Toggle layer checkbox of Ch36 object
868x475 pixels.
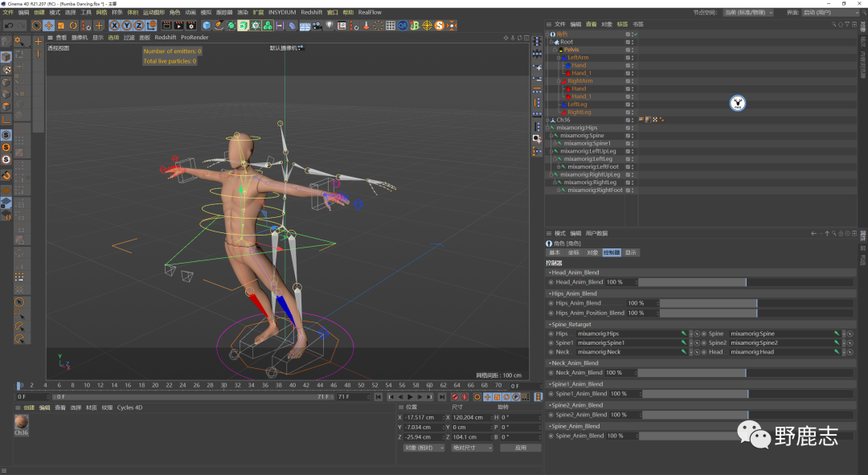pyautogui.click(x=628, y=120)
